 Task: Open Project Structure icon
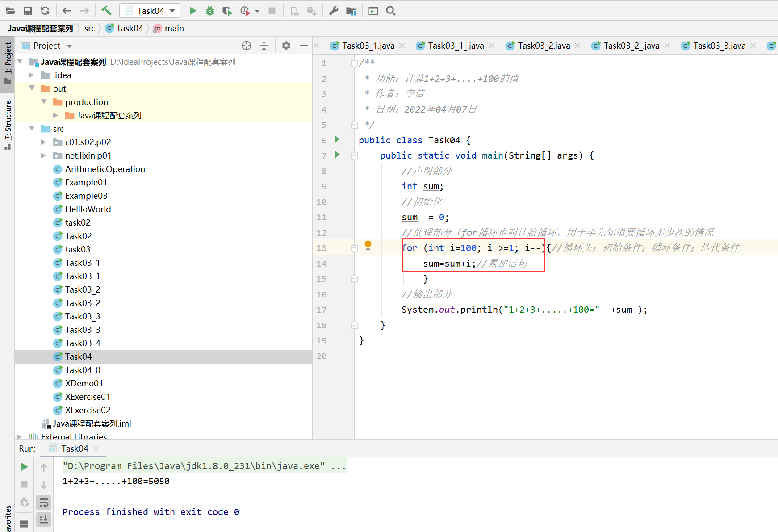point(351,11)
